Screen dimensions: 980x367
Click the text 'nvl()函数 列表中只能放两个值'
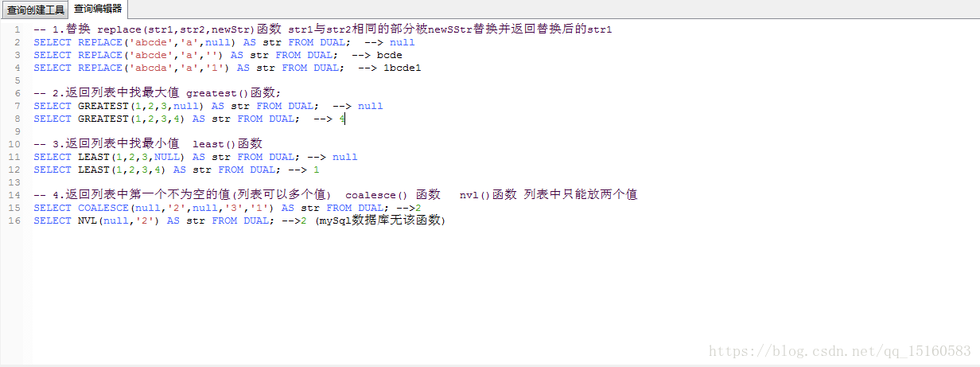click(x=549, y=195)
